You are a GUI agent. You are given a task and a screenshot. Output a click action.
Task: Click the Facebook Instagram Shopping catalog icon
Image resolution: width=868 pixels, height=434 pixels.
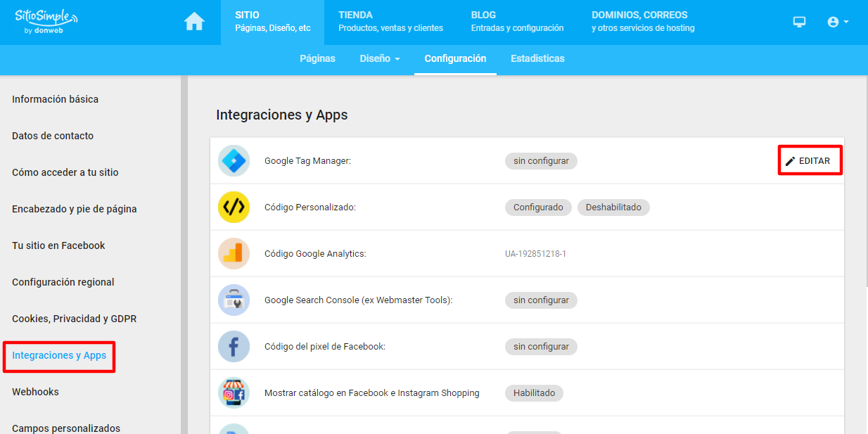[234, 392]
